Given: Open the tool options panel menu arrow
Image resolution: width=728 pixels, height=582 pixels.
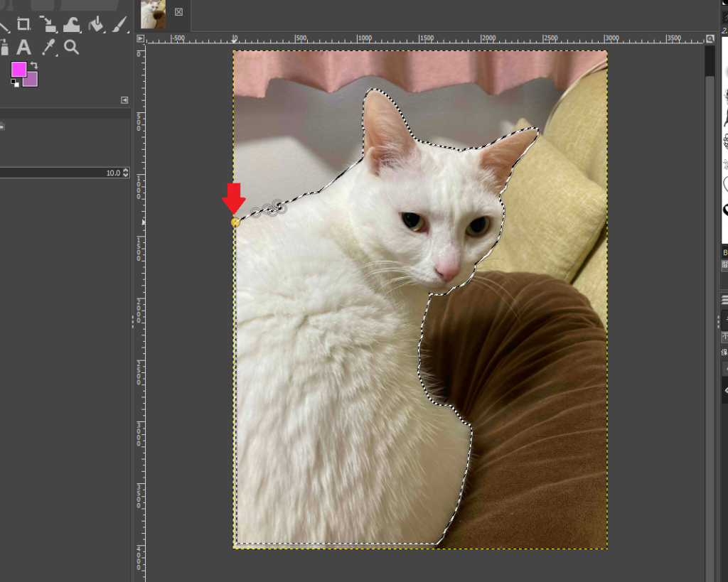Looking at the screenshot, I should point(124,100).
